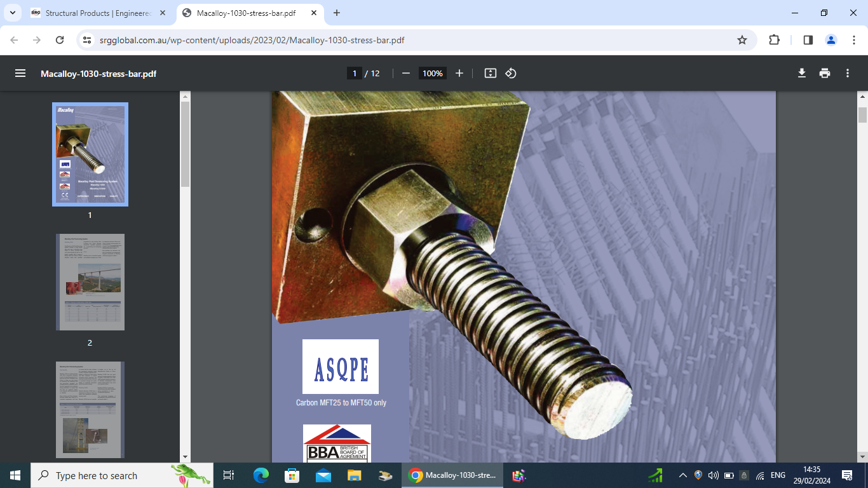Navigate back with the back arrow

coord(13,39)
